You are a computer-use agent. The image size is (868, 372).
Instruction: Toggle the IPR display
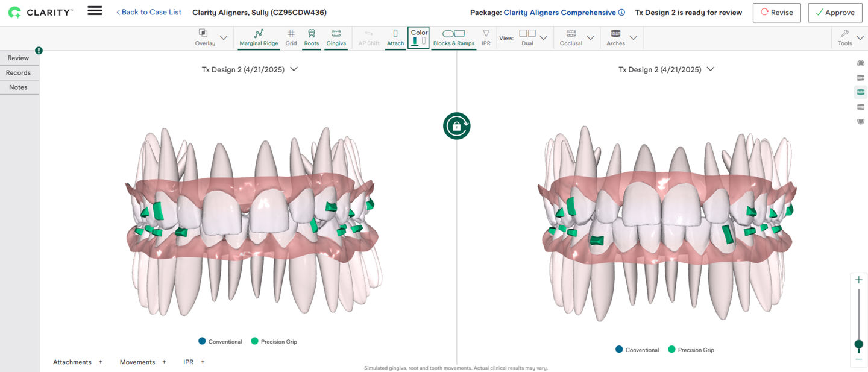click(486, 37)
